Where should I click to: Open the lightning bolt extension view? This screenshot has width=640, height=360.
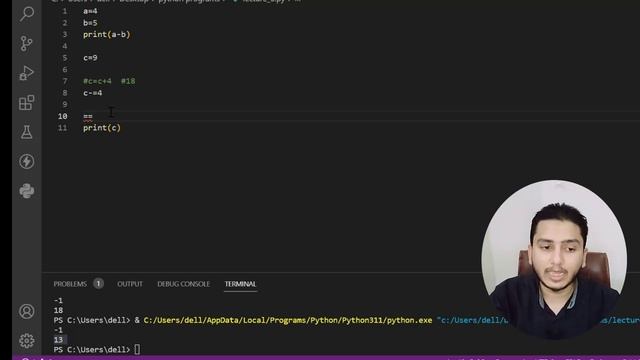(27, 162)
